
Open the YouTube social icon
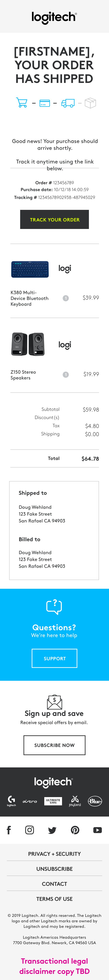[98, 830]
